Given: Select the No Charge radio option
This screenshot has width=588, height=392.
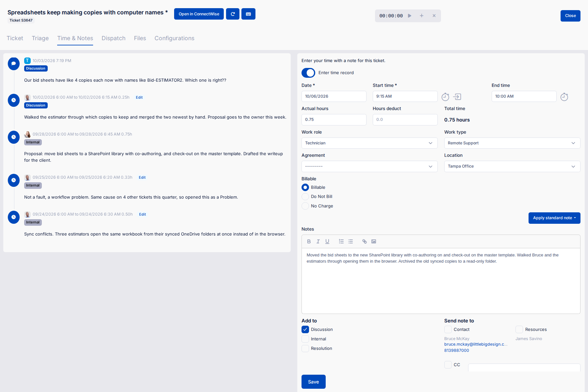Looking at the screenshot, I should tap(305, 206).
